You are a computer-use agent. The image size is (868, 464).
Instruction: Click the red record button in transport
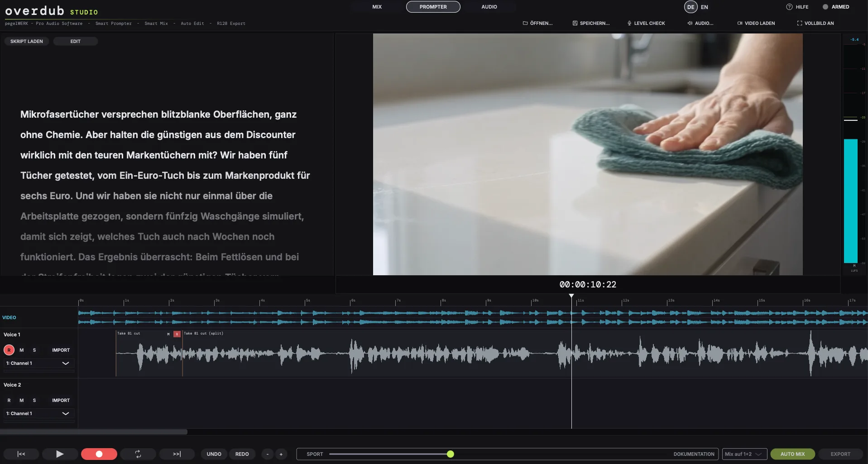(99, 454)
